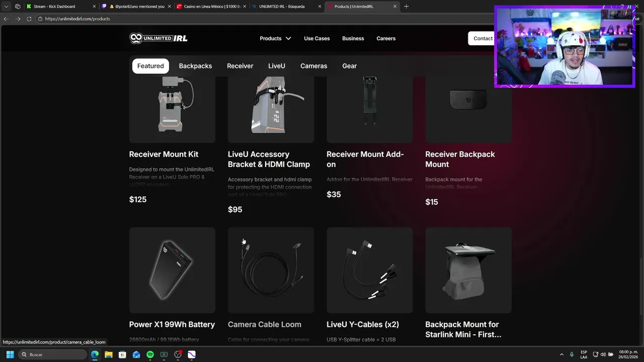The height and width of the screenshot is (362, 644).
Task: Open the purple wave app taskbar icon
Action: coord(192,354)
